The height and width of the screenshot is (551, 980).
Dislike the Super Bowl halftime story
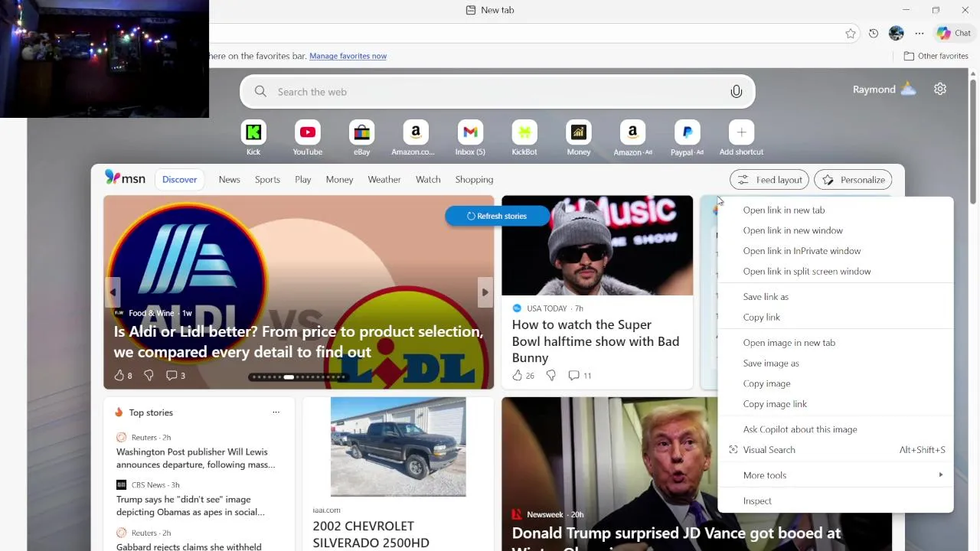tap(550, 375)
